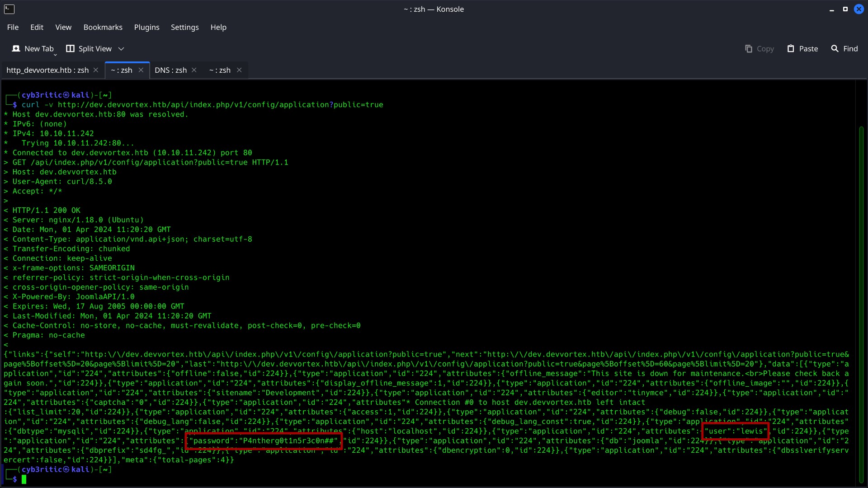
Task: Open the Plugins menu
Action: [x=146, y=27]
